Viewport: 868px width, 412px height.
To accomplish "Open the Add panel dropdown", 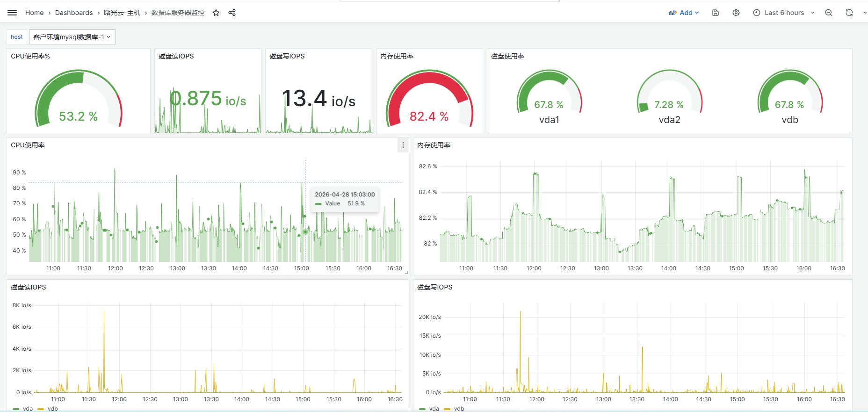I will (683, 13).
